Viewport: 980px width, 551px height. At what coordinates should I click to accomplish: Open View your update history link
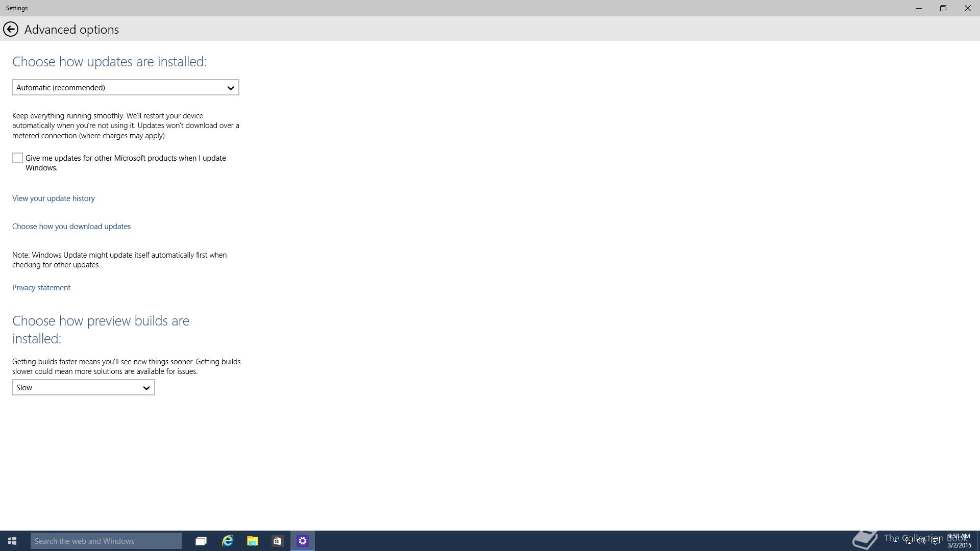54,198
